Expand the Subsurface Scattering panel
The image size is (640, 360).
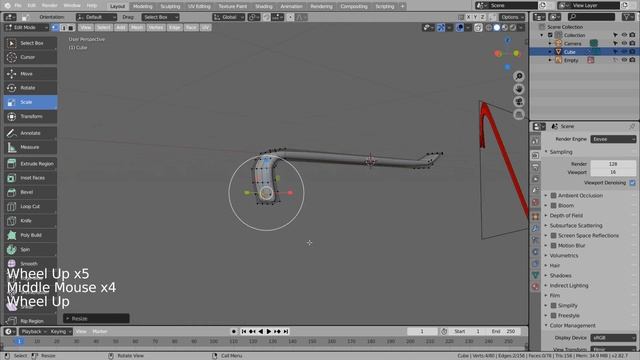[576, 226]
